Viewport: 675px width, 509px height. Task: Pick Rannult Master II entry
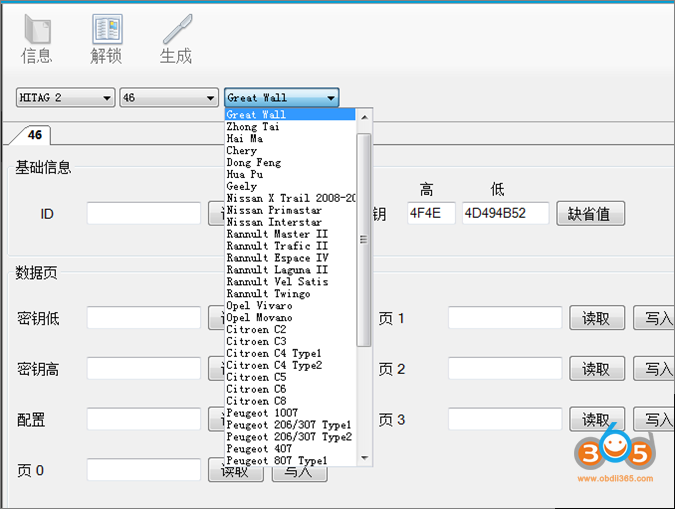[290, 234]
